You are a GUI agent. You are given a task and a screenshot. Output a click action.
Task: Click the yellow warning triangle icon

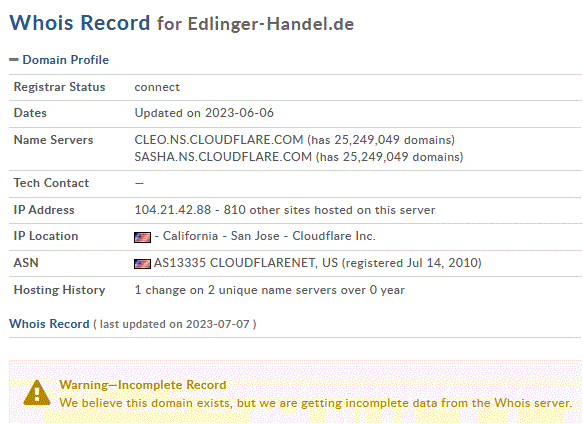coord(37,393)
